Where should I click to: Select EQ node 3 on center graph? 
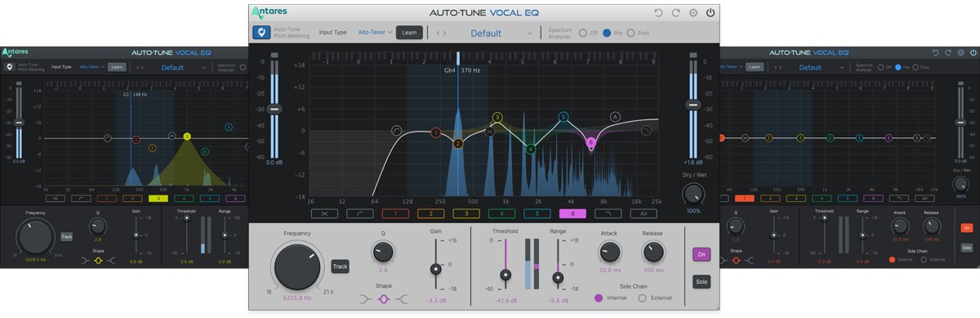click(x=497, y=118)
